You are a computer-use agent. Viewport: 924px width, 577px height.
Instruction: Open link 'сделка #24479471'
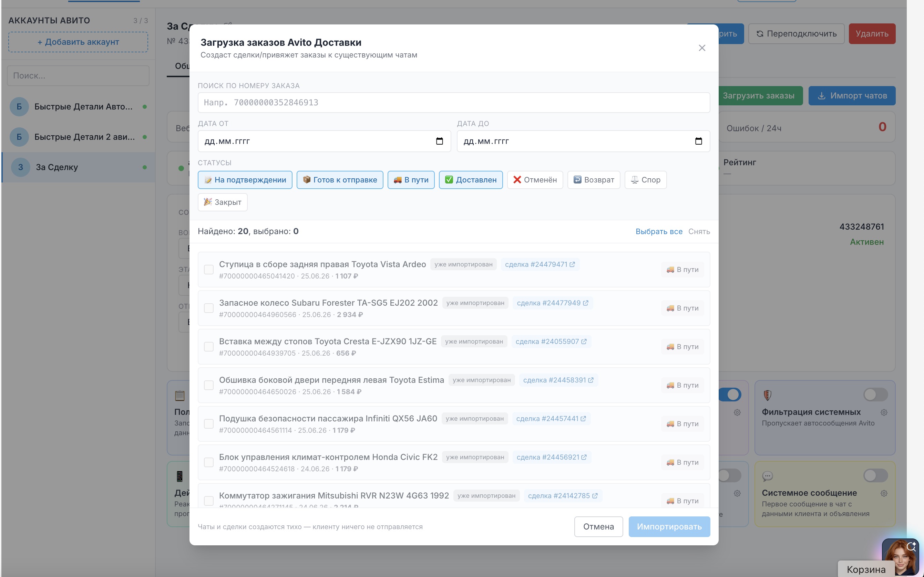click(x=540, y=264)
